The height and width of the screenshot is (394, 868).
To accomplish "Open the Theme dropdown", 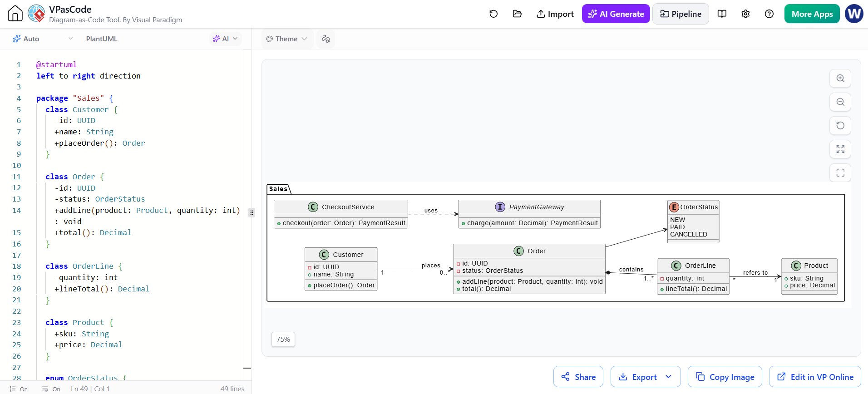I will (x=287, y=39).
